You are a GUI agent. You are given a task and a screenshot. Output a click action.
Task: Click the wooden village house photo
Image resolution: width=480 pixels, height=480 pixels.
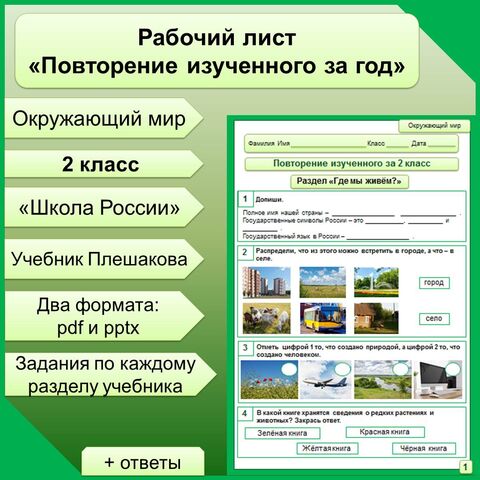coord(376,318)
